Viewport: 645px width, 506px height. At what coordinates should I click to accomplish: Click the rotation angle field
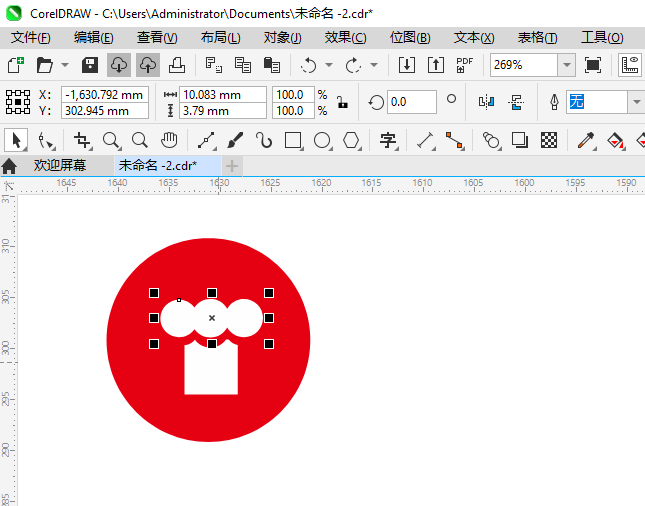pos(411,102)
